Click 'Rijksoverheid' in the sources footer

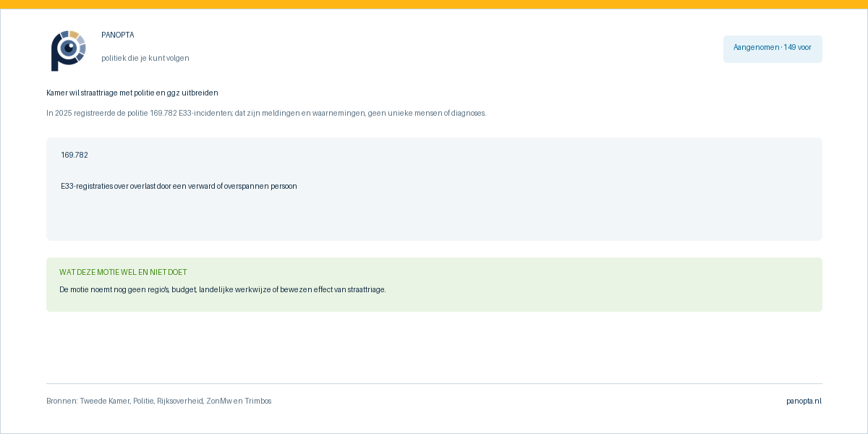[x=179, y=401]
